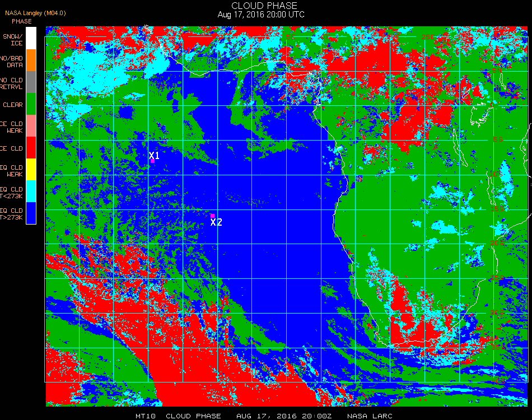Viewport: 532px width, 420px height.
Task: Pick the gray NO CLD RETRVL legend swatch
Action: pos(31,82)
